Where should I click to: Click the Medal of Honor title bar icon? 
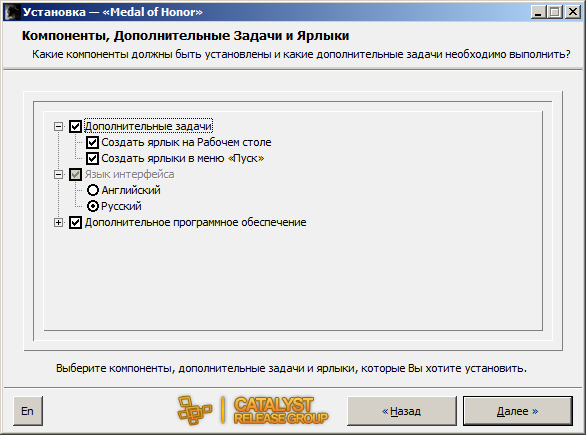pyautogui.click(x=12, y=12)
